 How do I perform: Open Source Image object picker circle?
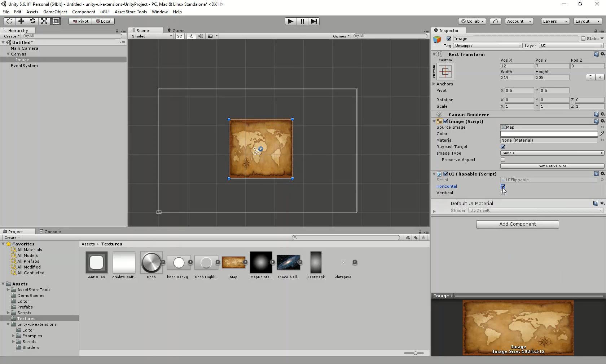602,127
